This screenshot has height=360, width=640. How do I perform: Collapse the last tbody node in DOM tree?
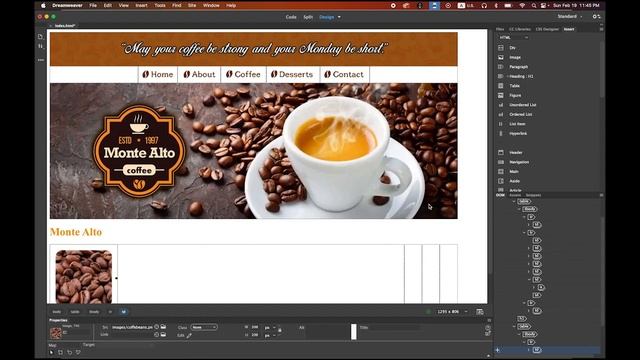520,334
